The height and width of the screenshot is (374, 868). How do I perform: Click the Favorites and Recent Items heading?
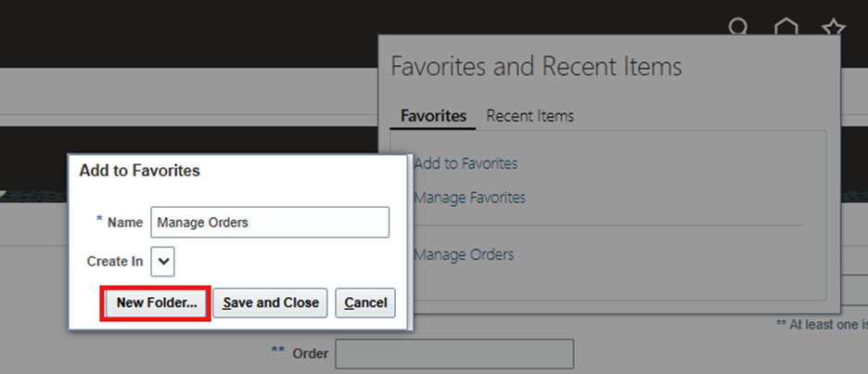pos(536,66)
